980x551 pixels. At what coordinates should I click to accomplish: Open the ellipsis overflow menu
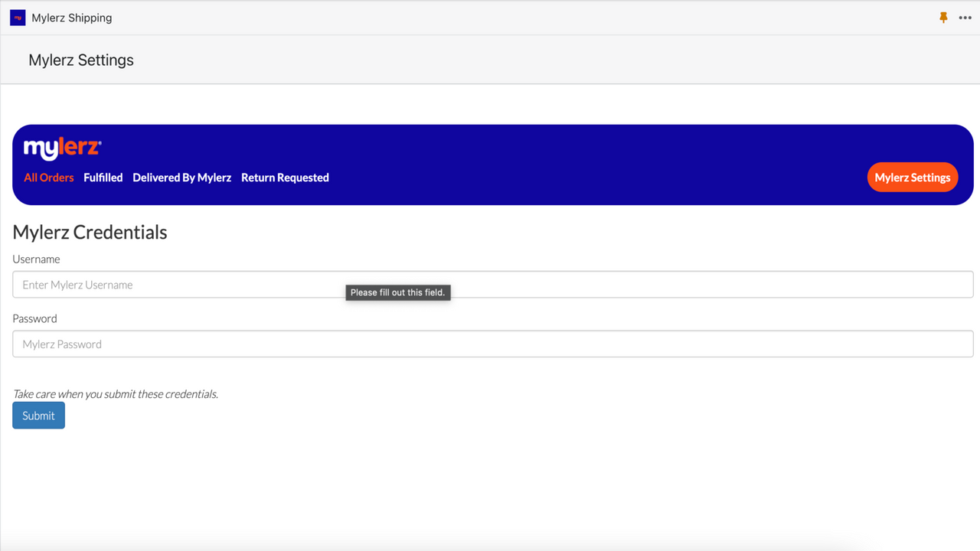pos(965,17)
